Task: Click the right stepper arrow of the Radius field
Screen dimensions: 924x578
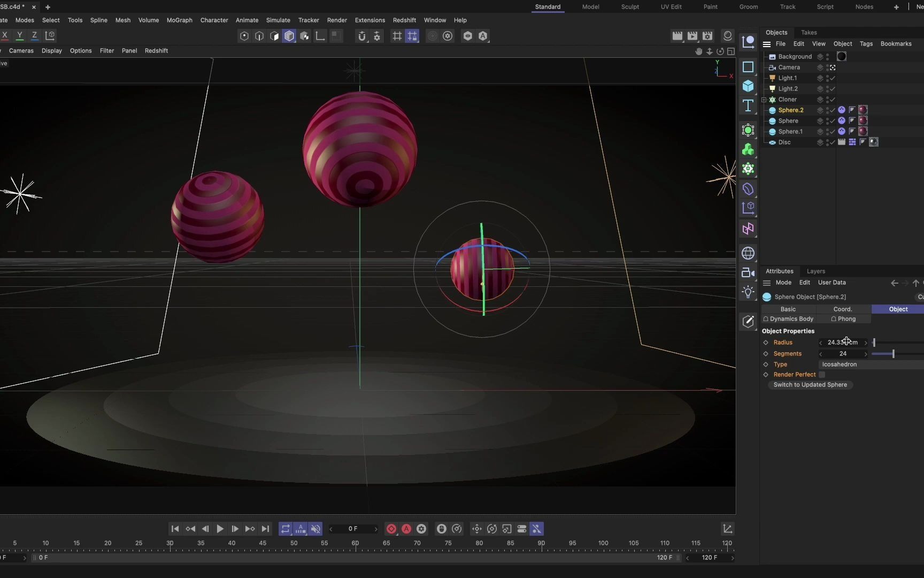Action: tap(866, 343)
